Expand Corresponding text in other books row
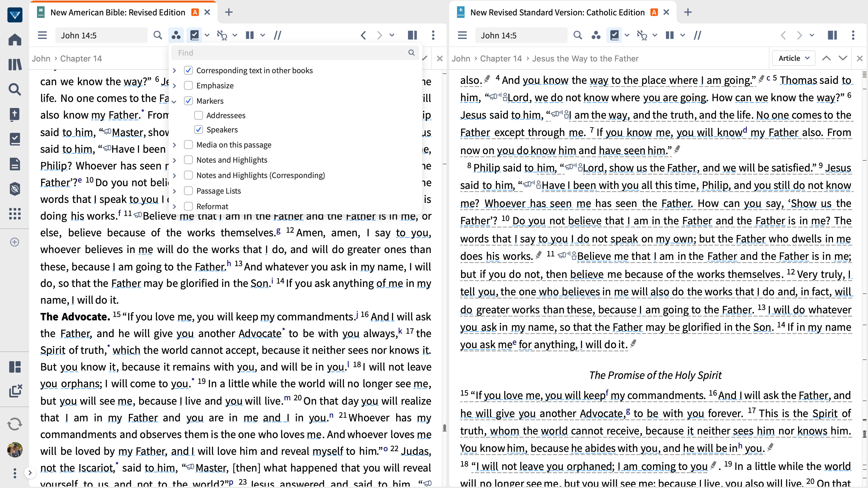 click(174, 70)
